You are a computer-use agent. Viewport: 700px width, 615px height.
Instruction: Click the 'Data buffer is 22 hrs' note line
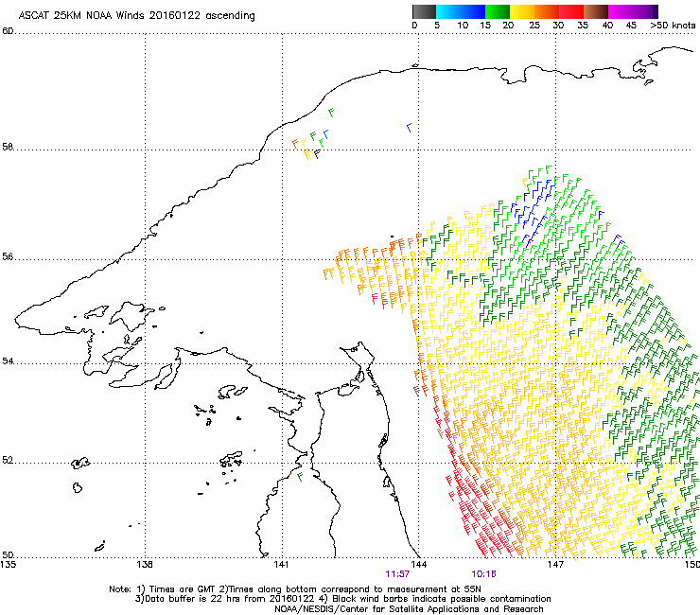pos(342,599)
